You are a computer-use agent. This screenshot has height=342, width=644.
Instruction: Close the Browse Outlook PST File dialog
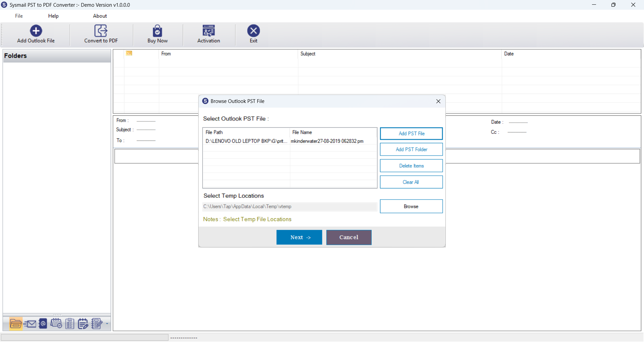(x=438, y=101)
